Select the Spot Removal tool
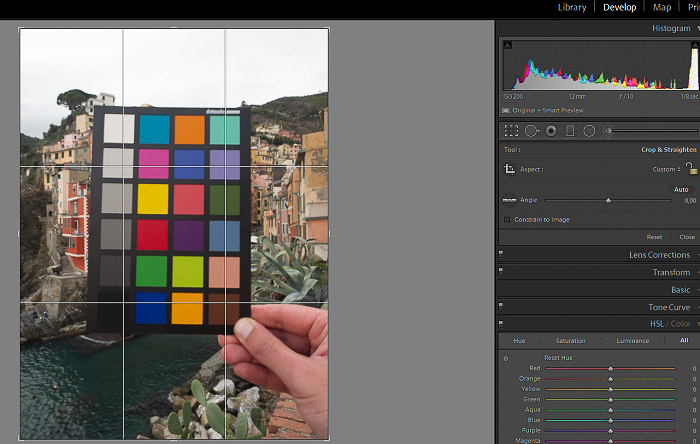The height and width of the screenshot is (444, 700). pos(531,131)
